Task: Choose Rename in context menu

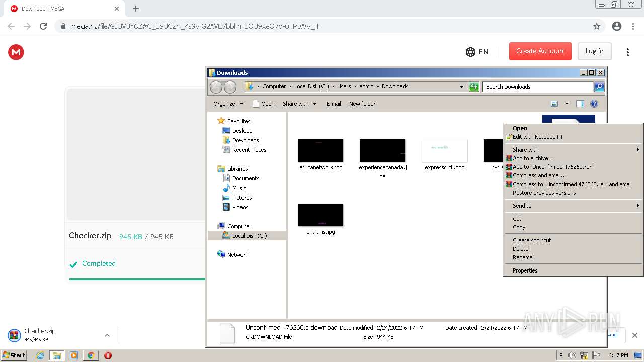Action: point(574,257)
